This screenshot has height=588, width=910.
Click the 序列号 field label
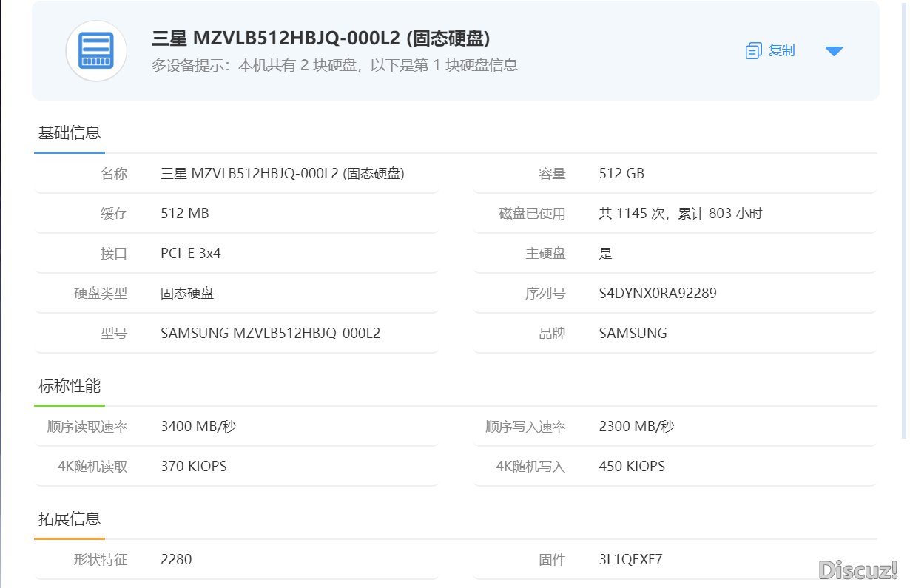(x=545, y=294)
